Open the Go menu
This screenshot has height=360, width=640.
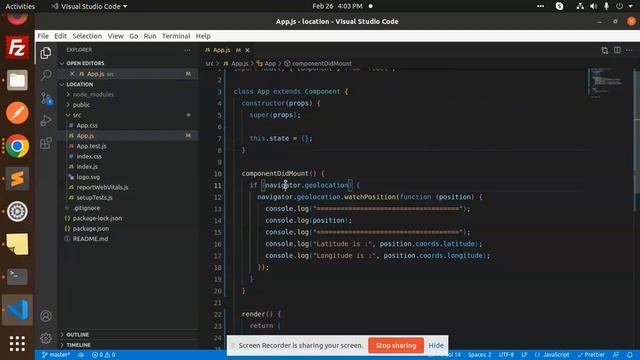click(133, 36)
